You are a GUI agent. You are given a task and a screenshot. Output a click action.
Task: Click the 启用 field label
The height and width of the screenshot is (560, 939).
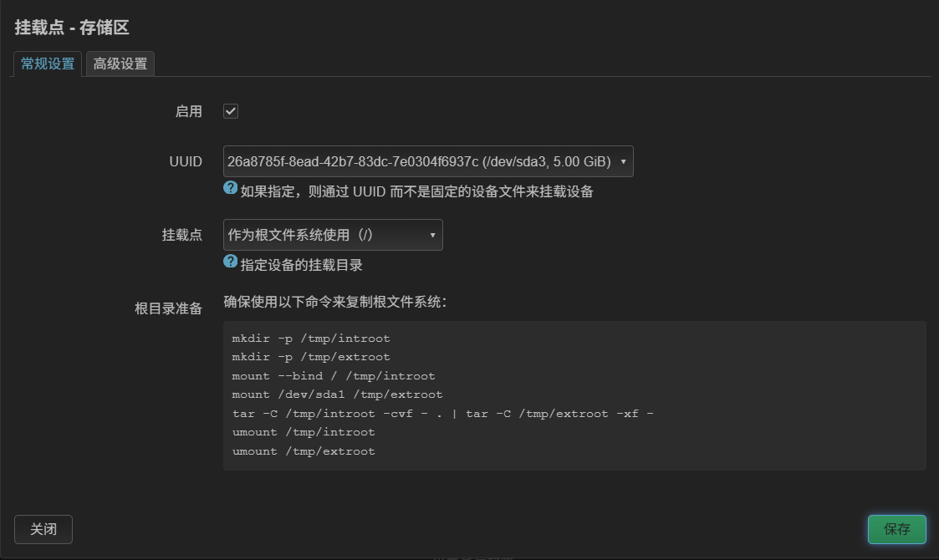[x=188, y=111]
